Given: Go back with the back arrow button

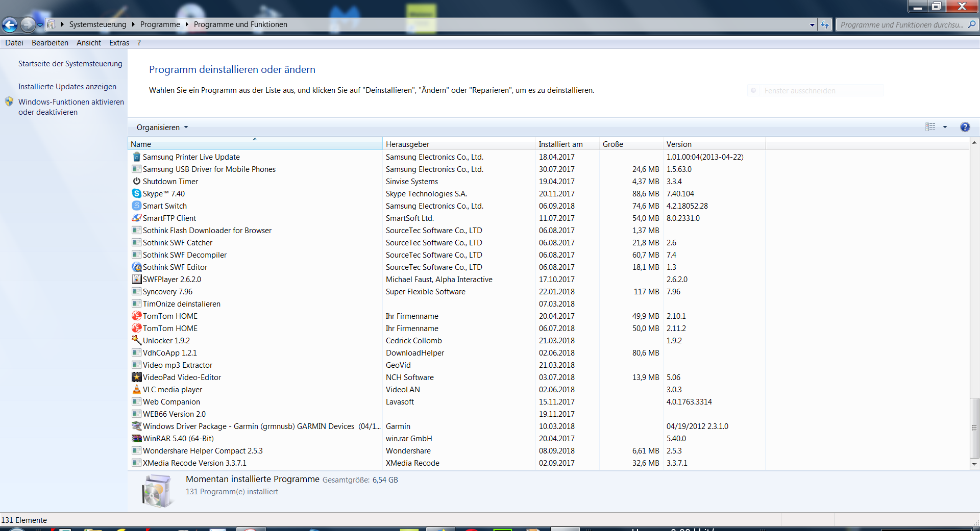Looking at the screenshot, I should point(10,24).
